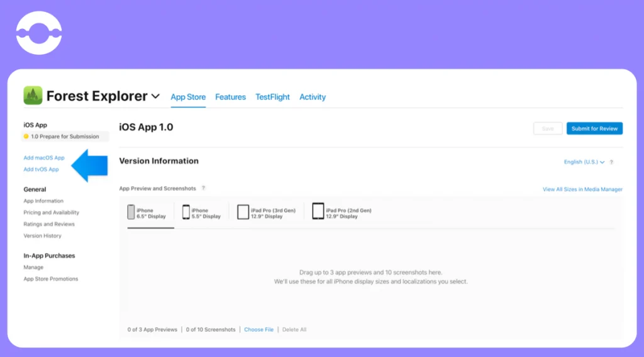This screenshot has width=644, height=357.
Task: Open App Information in sidebar
Action: (43, 200)
